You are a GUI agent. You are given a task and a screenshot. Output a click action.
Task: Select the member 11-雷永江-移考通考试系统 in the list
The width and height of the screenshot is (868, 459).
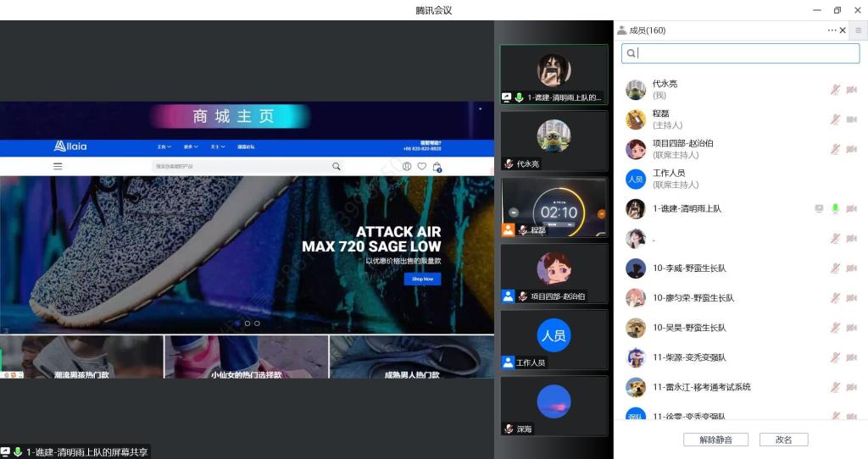(x=740, y=387)
